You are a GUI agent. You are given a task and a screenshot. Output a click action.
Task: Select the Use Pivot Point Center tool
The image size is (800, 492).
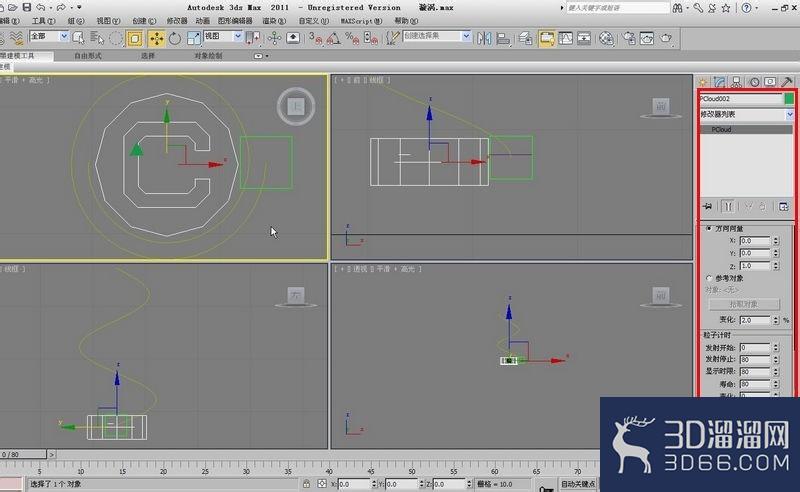pos(253,38)
